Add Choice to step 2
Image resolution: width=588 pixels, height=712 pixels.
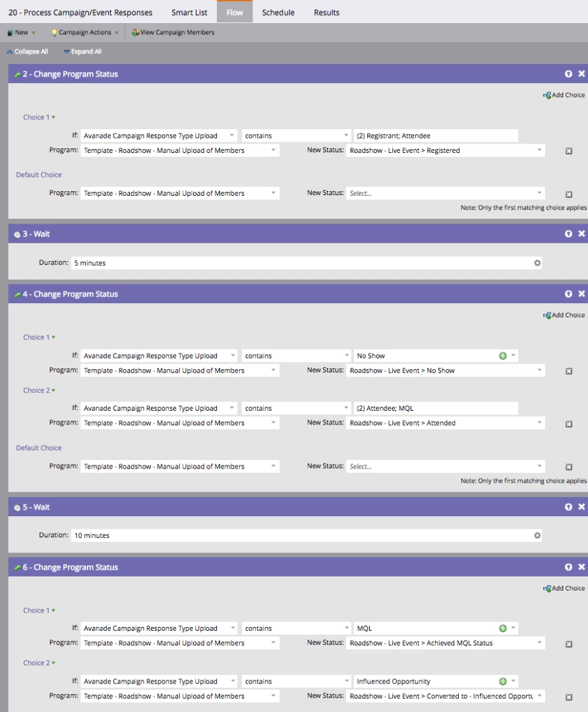[x=564, y=95]
